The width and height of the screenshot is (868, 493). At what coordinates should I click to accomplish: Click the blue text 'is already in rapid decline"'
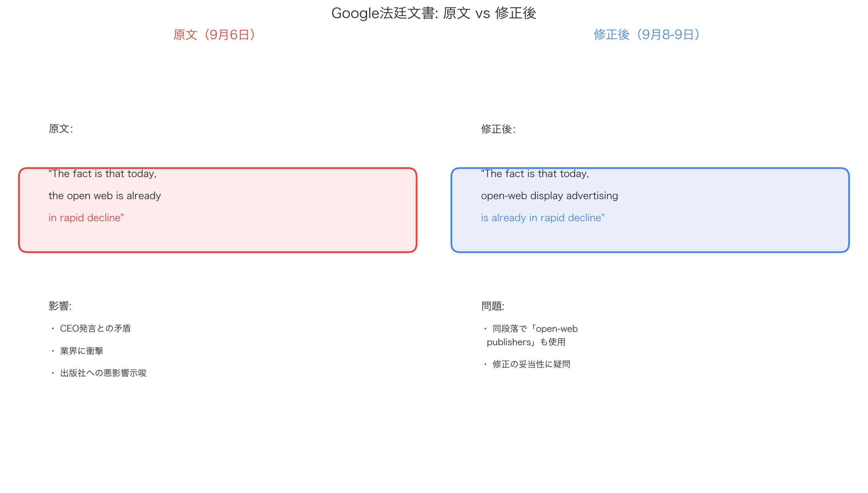point(542,218)
